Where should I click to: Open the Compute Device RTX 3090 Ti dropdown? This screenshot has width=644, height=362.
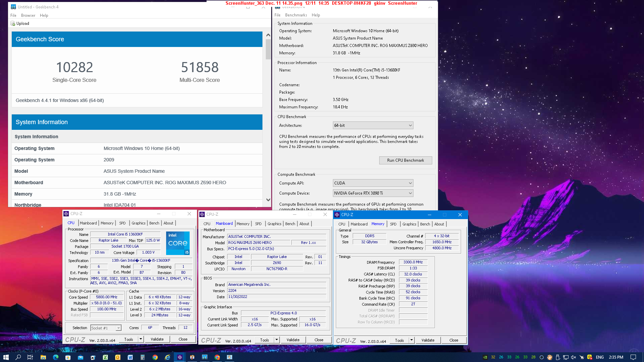(x=373, y=193)
